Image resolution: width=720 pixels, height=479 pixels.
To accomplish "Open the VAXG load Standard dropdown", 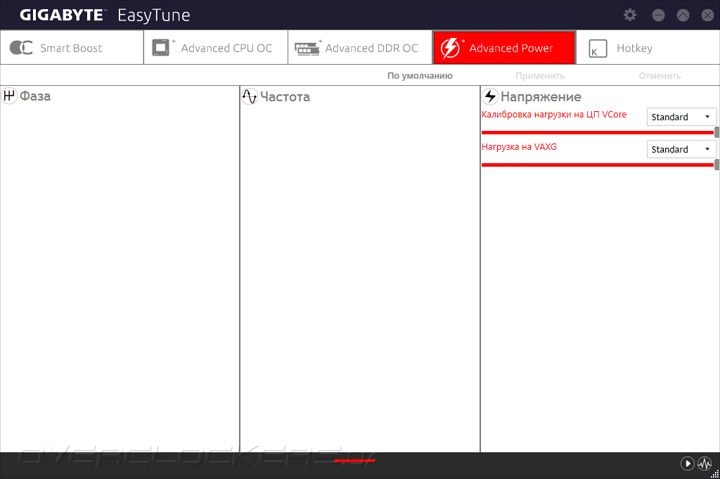I will 681,149.
